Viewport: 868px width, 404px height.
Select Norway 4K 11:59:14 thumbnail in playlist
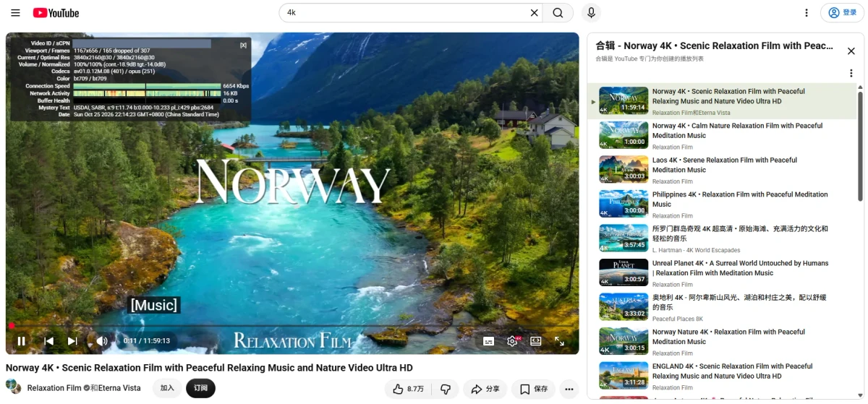click(x=624, y=100)
